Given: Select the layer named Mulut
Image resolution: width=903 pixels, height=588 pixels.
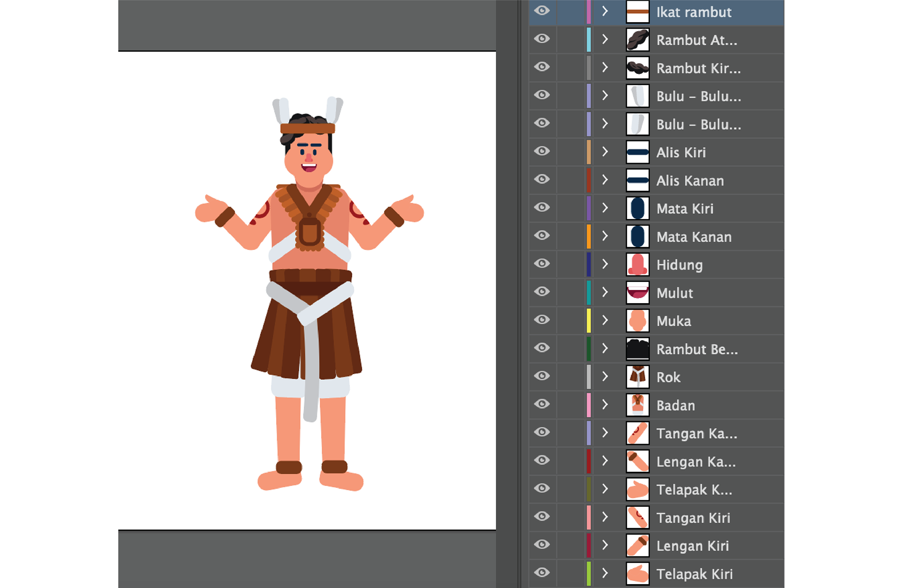Looking at the screenshot, I should point(674,293).
